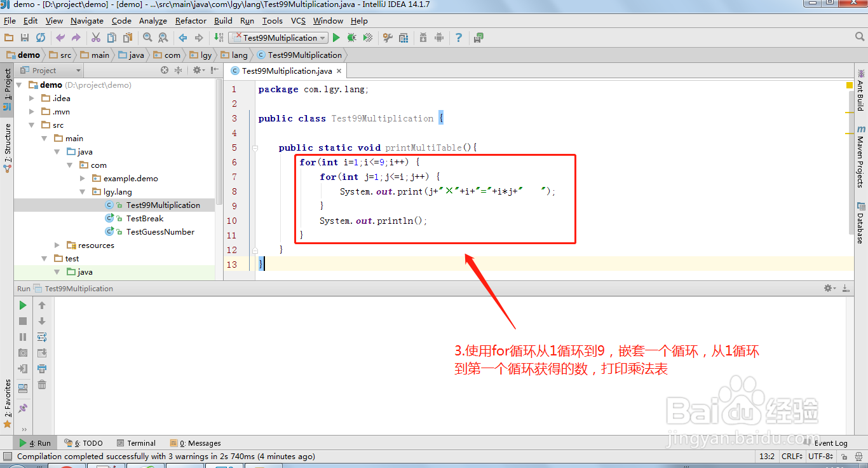
Task: Clear console output with trash icon
Action: click(x=42, y=385)
